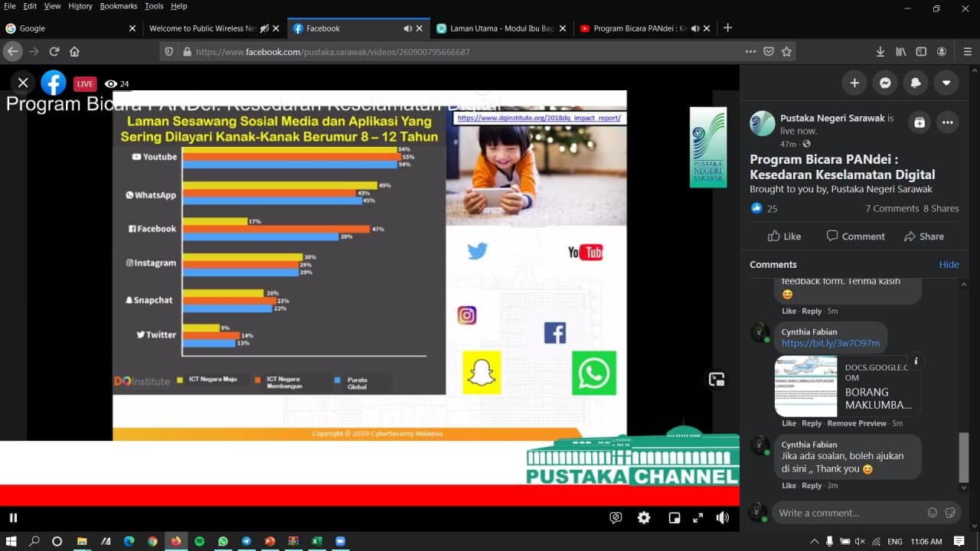Save the video with bookmark icon
This screenshot has height=551, width=980.
(920, 122)
